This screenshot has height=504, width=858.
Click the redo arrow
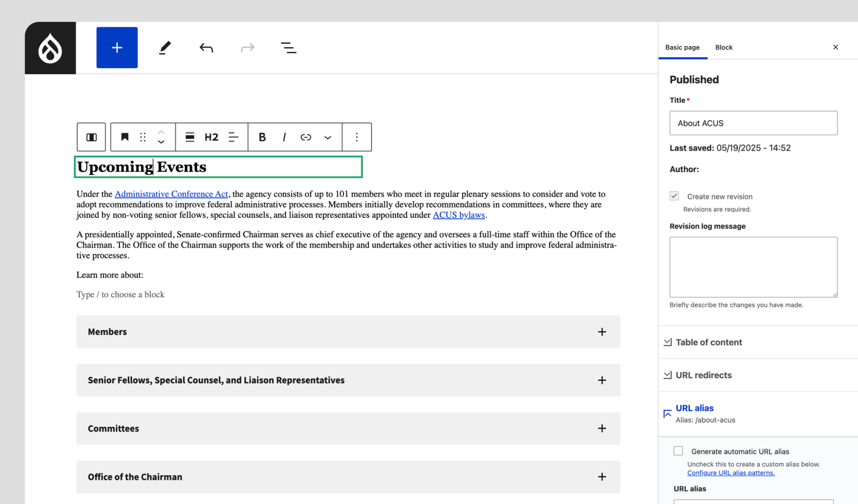[x=247, y=48]
